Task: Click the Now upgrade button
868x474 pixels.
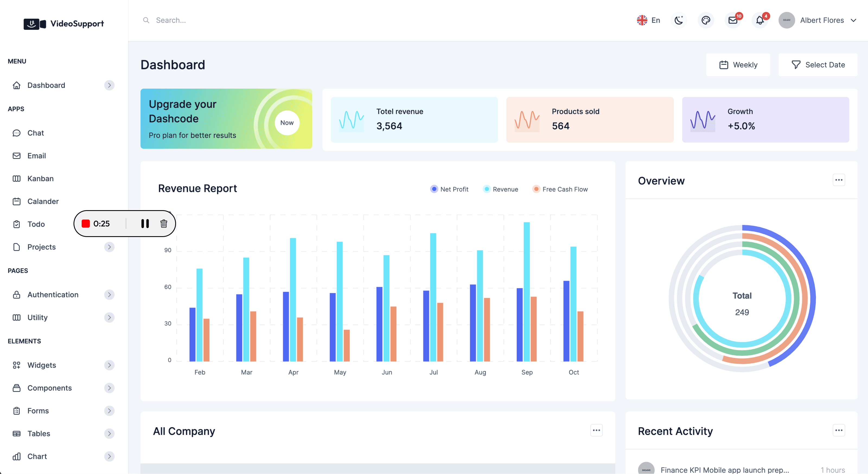Action: point(287,123)
